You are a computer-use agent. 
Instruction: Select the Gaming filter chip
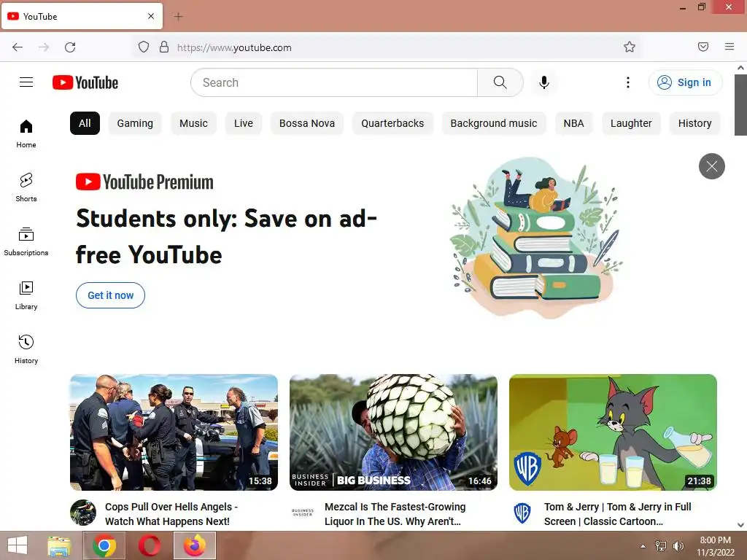(x=135, y=123)
